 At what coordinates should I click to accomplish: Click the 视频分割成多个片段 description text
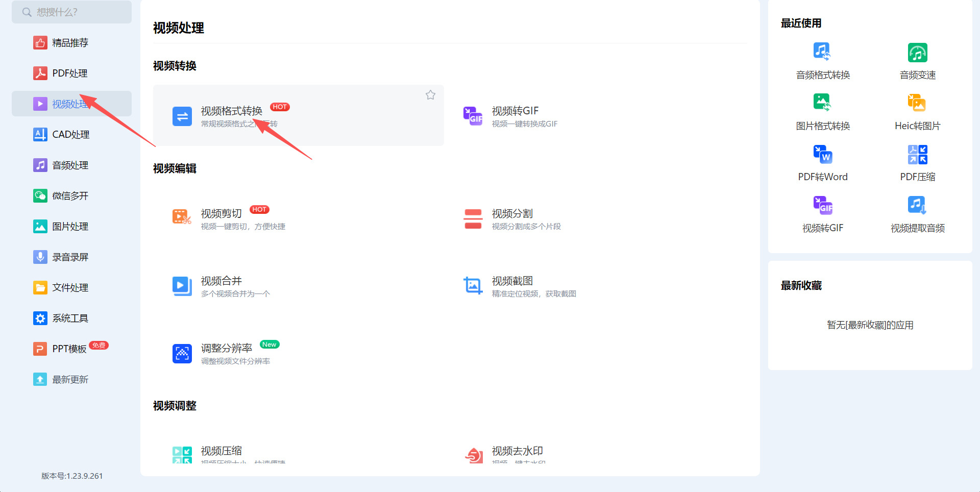coord(526,227)
